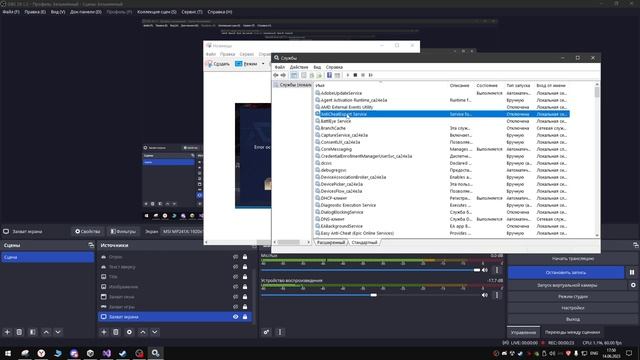
Task: Toggle lock on Захват экрана source
Action: coord(245,317)
